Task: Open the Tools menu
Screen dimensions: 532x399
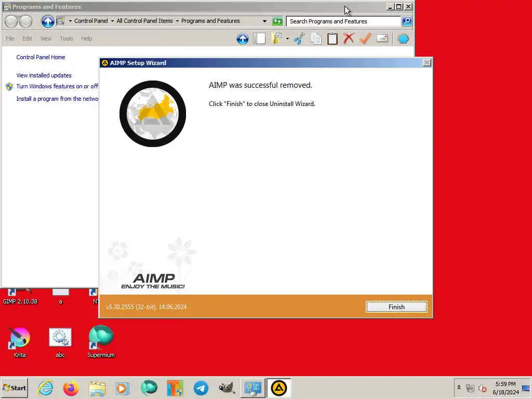Action: (66, 38)
